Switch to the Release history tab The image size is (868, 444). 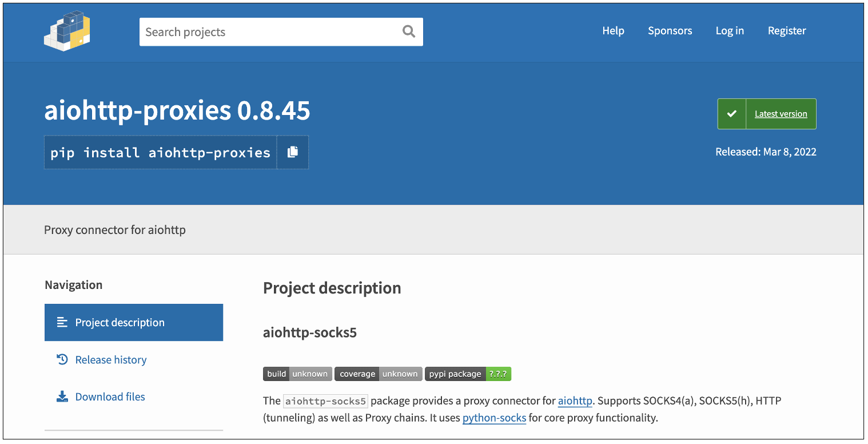[111, 360]
